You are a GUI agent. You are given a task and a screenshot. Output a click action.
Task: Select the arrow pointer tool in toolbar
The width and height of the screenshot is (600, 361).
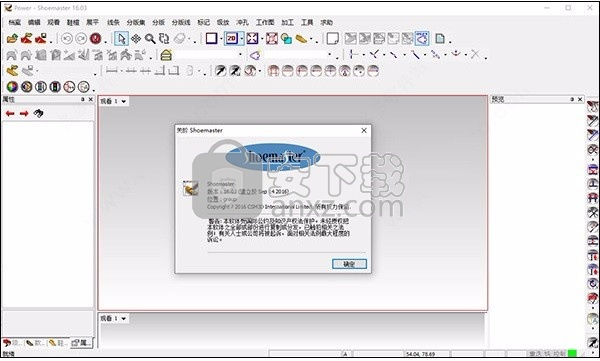coord(121,39)
